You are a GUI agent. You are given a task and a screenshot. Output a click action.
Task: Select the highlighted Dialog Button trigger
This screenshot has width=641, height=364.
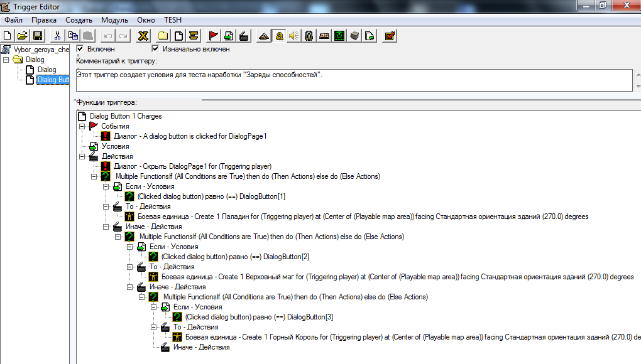click(x=53, y=80)
